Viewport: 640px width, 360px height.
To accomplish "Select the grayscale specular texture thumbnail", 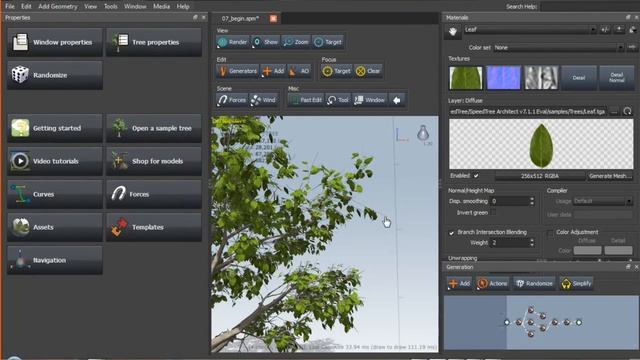I will tap(541, 78).
